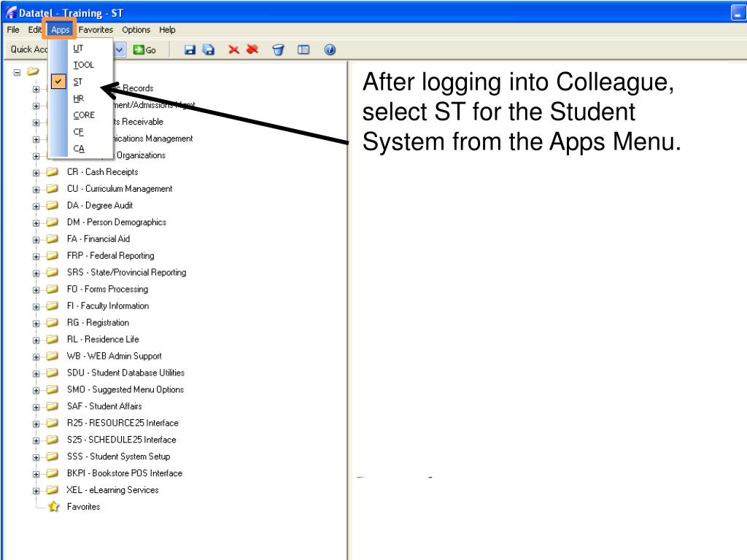
Task: Click the form list view icon
Action: tap(303, 50)
